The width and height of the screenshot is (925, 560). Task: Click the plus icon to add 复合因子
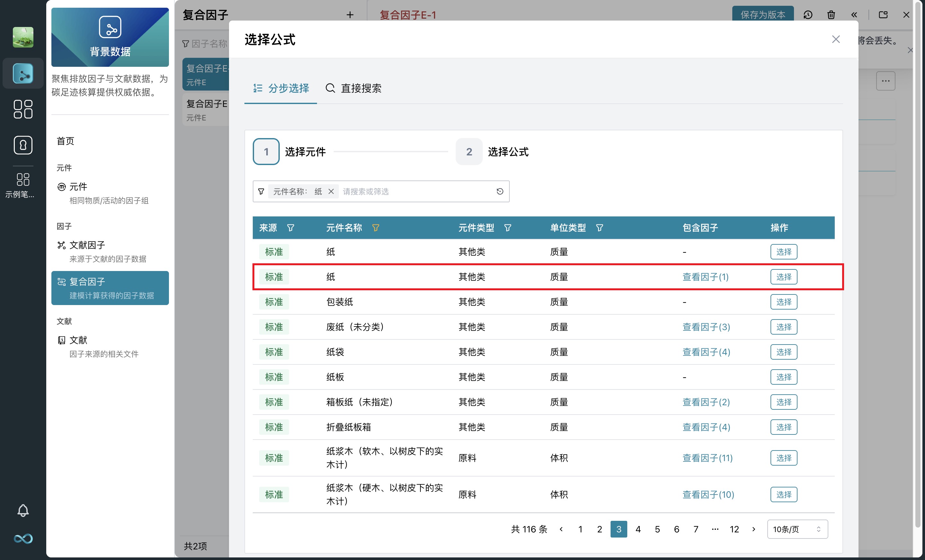(350, 15)
